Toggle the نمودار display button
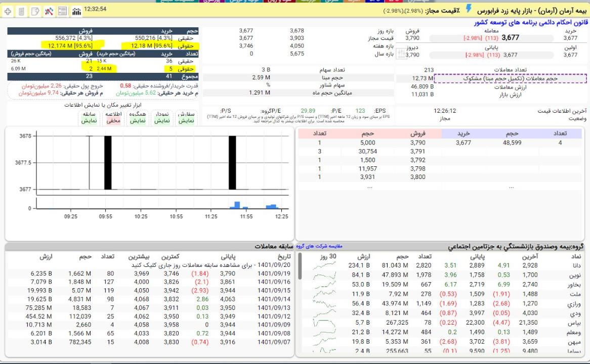This screenshot has width=590, height=364. point(162,118)
